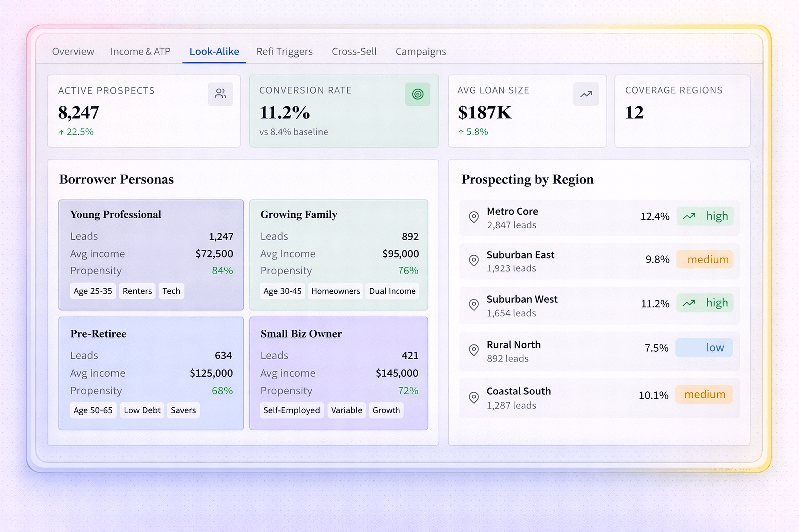The width and height of the screenshot is (799, 532).
Task: Open the Refi Triggers tab
Action: 284,52
